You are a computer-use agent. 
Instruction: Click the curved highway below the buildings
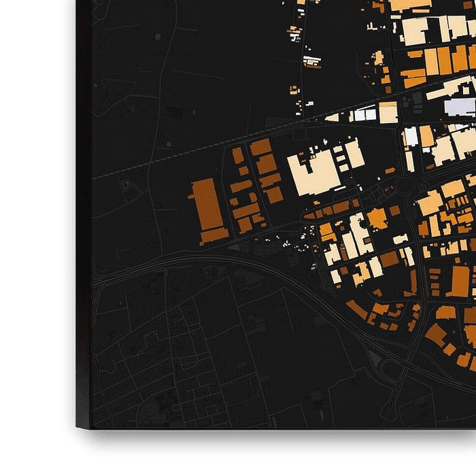(x=224, y=260)
